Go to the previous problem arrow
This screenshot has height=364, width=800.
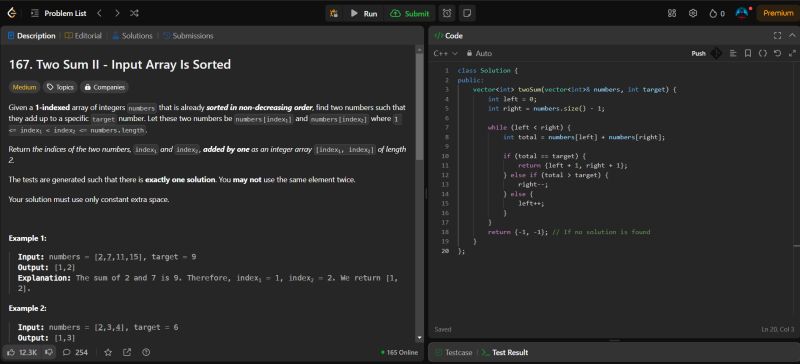click(x=99, y=13)
